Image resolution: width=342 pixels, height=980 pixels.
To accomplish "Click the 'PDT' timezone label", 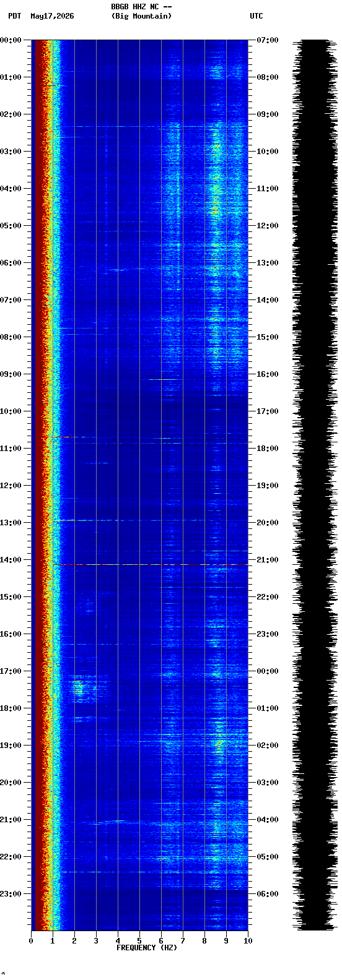I will point(14,16).
